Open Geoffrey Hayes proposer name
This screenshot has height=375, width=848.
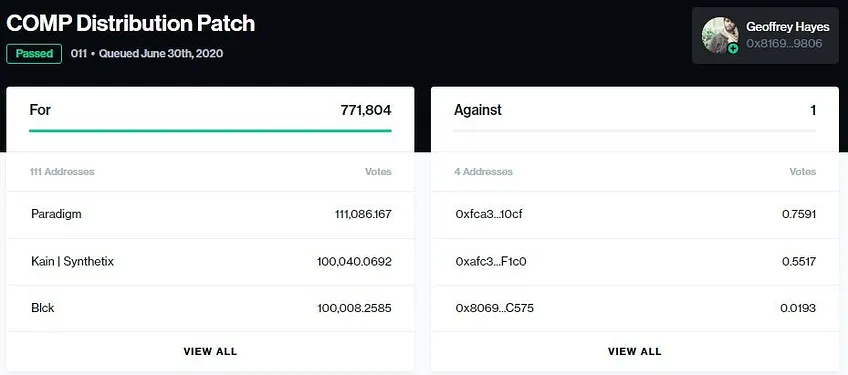pyautogui.click(x=787, y=27)
